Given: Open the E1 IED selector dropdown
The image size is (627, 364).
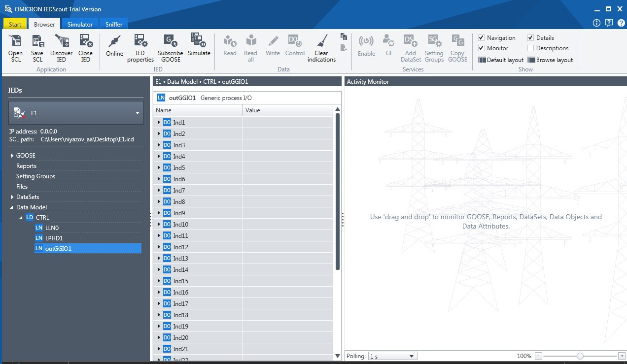Looking at the screenshot, I should [76, 113].
